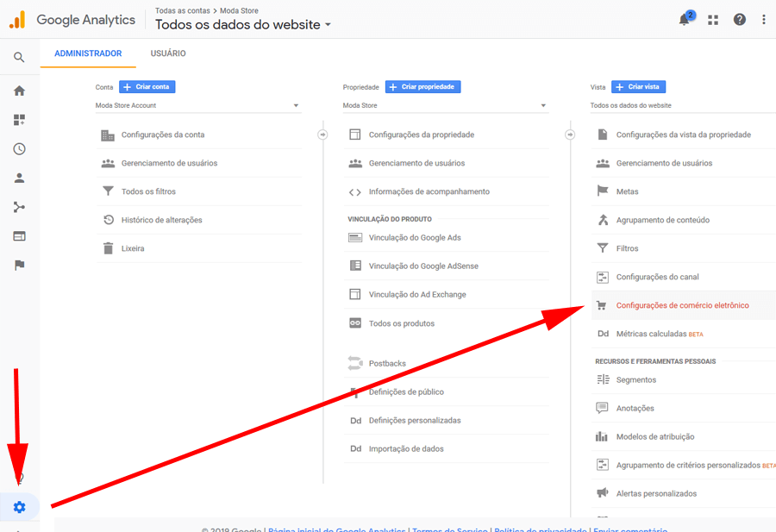Click the Google Analytics logo
Viewport: 776px width, 532px height.
[72, 20]
